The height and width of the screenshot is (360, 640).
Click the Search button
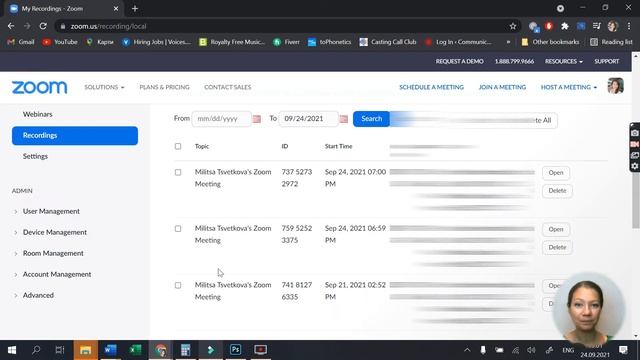point(371,119)
